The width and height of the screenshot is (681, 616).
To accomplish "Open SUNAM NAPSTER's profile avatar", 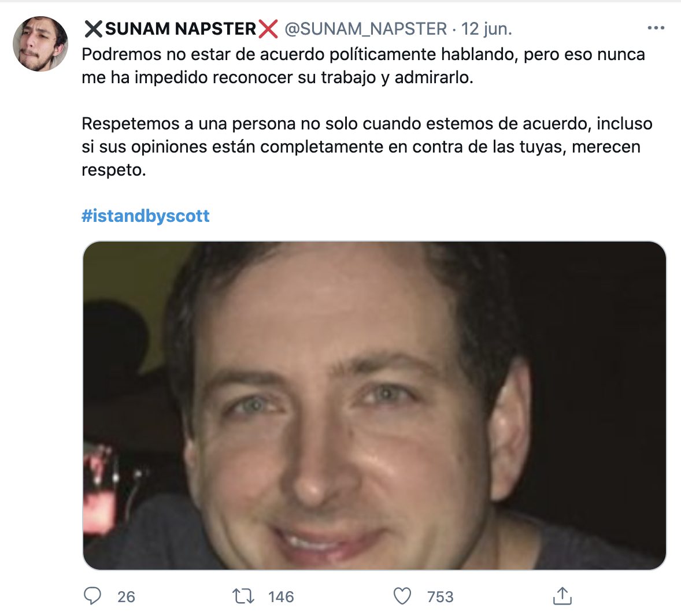I will pos(40,44).
